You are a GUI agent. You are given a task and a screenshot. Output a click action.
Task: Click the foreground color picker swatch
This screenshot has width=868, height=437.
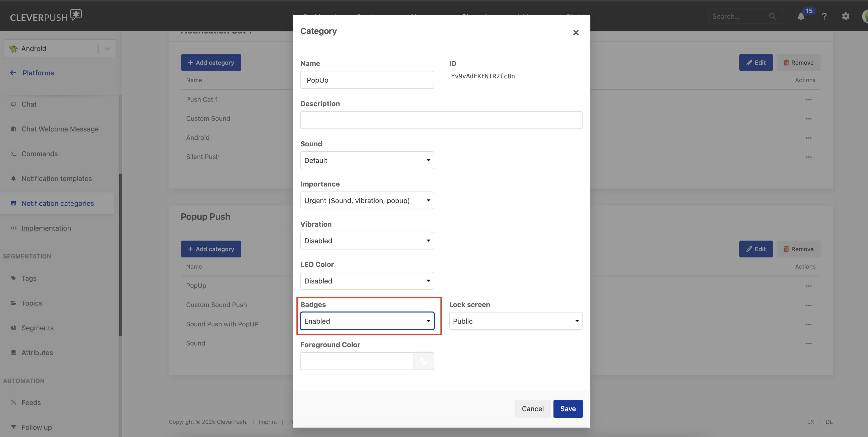[x=424, y=361]
